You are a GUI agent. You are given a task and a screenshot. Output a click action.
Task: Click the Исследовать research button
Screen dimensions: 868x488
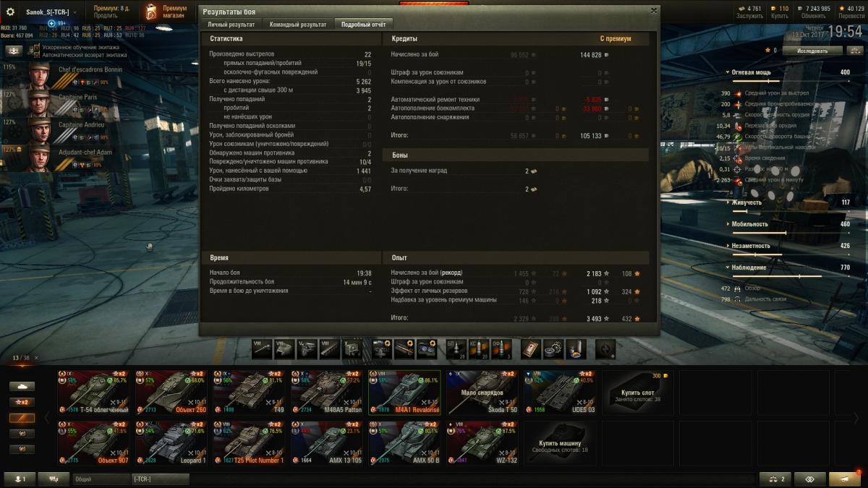click(814, 51)
